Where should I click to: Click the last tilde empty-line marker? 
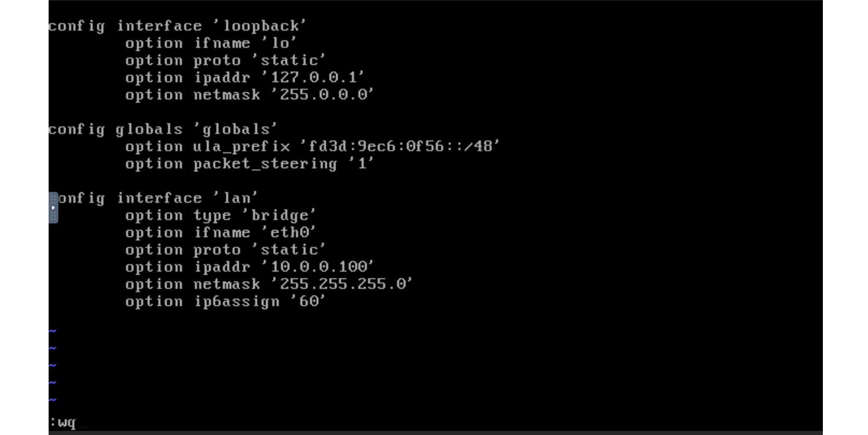52,400
